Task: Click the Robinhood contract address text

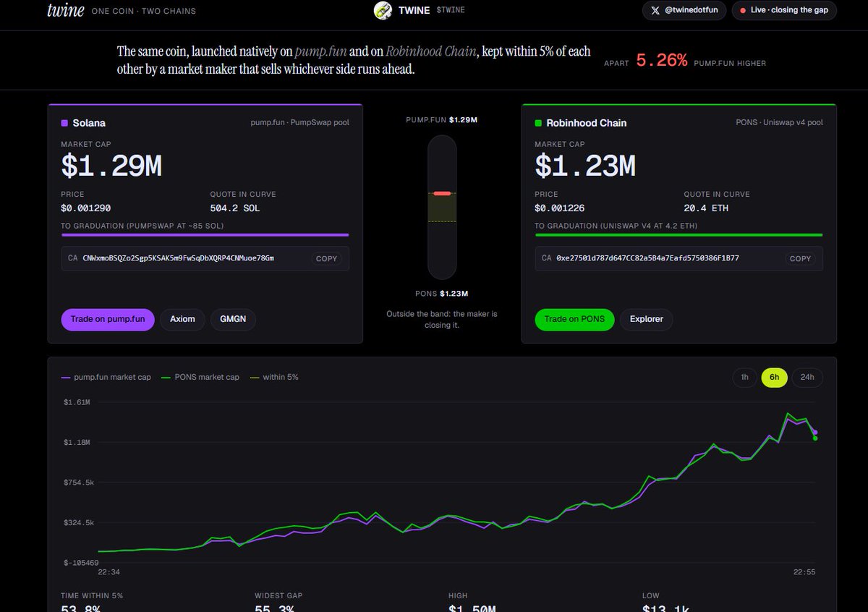Action: [647, 258]
